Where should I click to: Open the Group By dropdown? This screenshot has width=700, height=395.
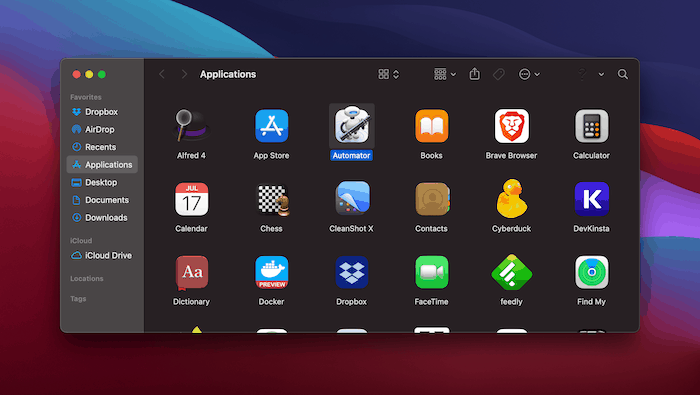point(445,74)
